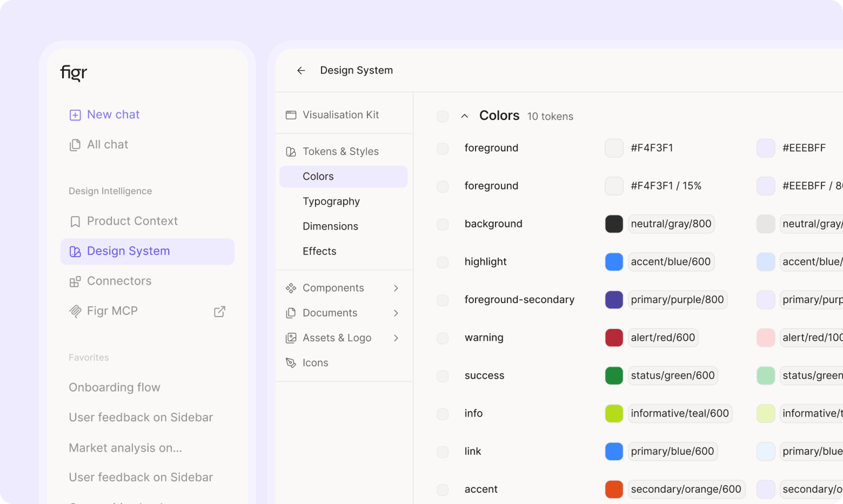Click the Icons pen-tool icon
The image size is (843, 504).
point(291,363)
